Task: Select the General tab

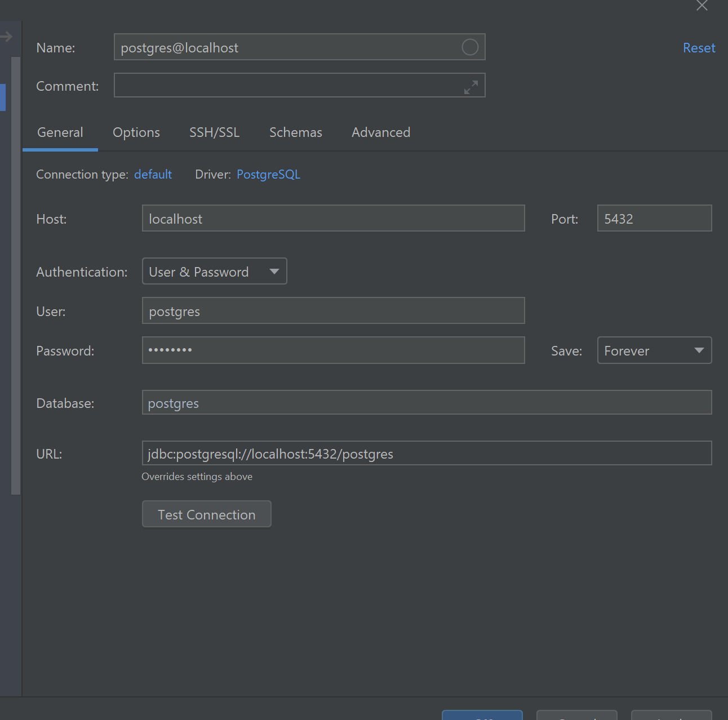Action: point(60,132)
